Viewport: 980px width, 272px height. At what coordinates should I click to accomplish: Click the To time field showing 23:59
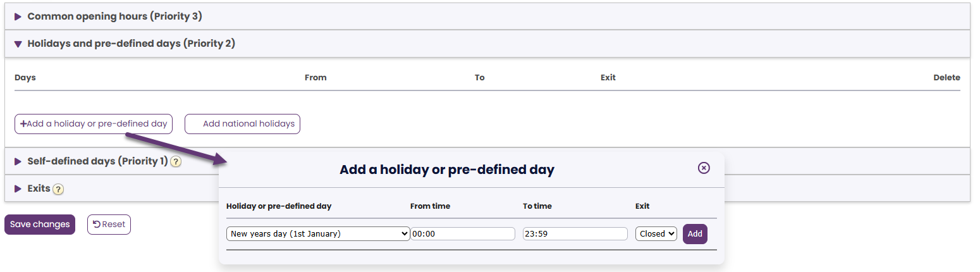[575, 234]
